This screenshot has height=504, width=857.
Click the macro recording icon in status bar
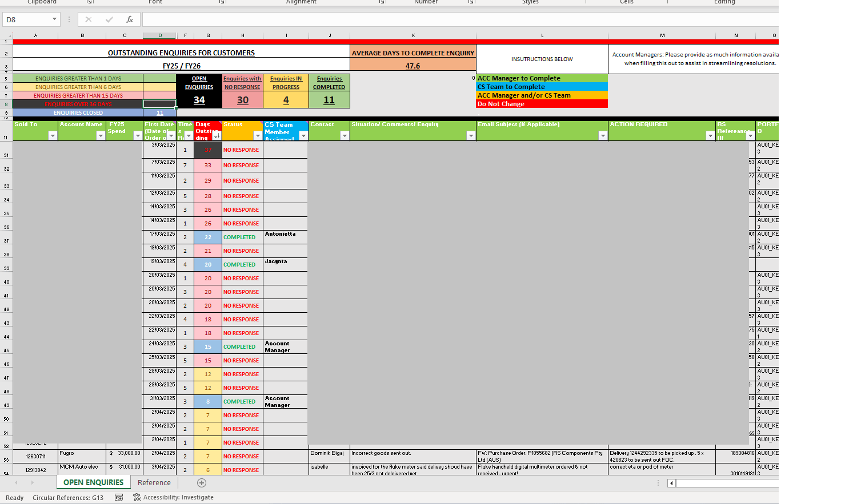(119, 498)
